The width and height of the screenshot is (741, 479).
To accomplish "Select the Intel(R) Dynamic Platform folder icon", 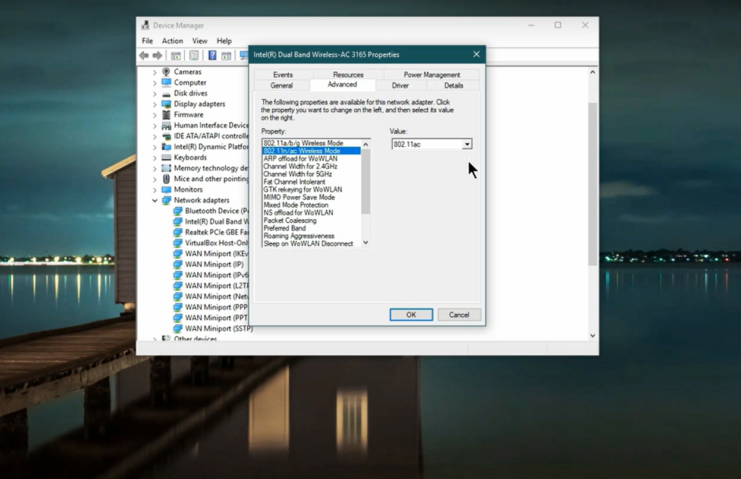I will 166,147.
